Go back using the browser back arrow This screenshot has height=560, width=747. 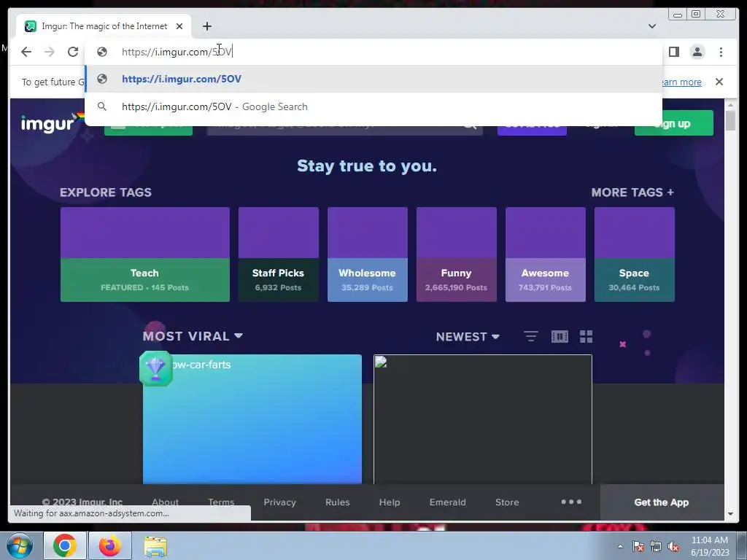[26, 52]
